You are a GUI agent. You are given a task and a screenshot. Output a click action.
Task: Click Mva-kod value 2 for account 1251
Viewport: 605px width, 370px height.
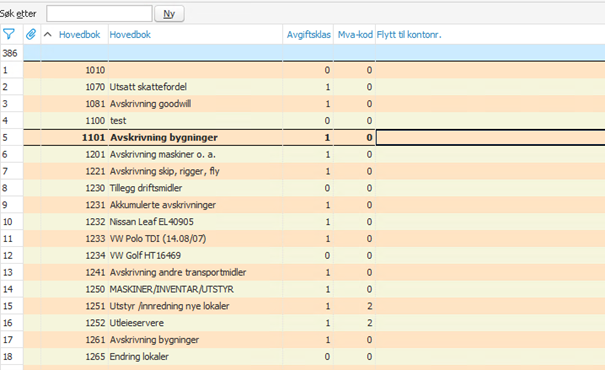[369, 306]
